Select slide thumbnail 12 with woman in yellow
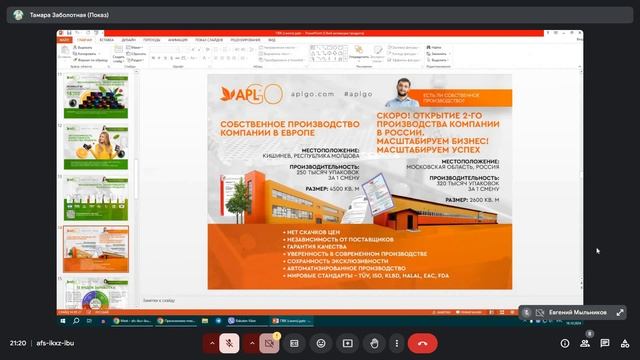640x360 pixels. point(96,147)
